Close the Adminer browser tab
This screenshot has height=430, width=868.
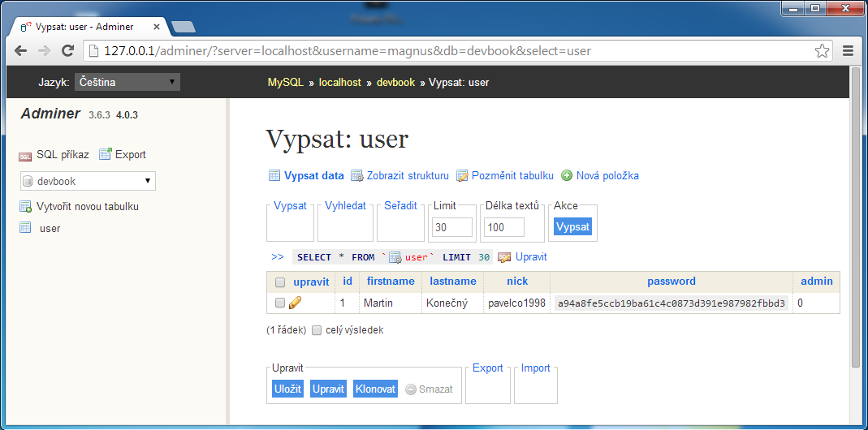[157, 27]
